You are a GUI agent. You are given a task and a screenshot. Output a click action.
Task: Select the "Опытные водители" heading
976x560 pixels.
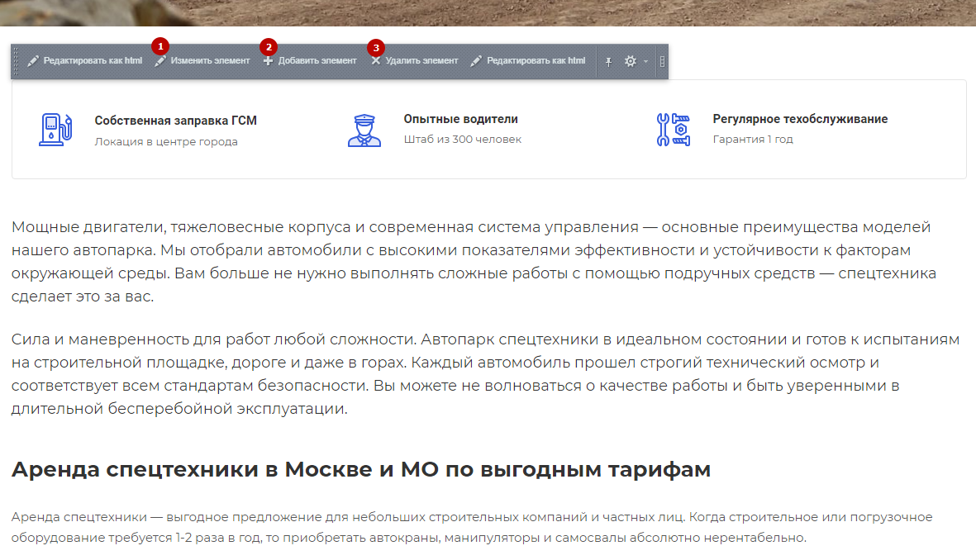(x=460, y=119)
